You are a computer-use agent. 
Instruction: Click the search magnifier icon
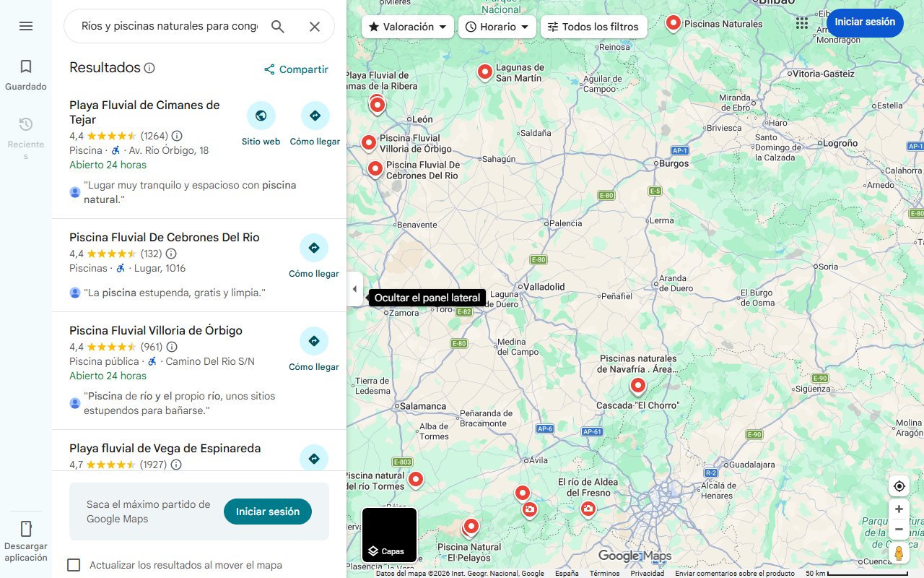(x=278, y=27)
